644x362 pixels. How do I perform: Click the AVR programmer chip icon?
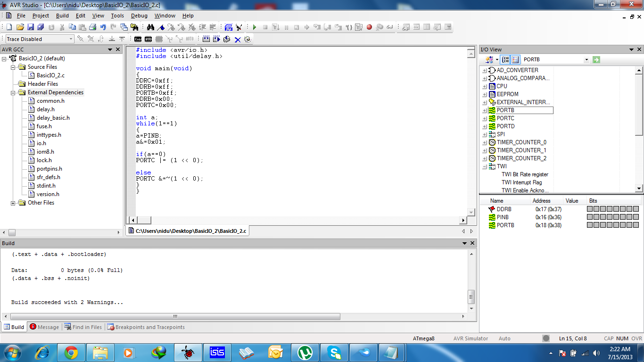click(148, 39)
